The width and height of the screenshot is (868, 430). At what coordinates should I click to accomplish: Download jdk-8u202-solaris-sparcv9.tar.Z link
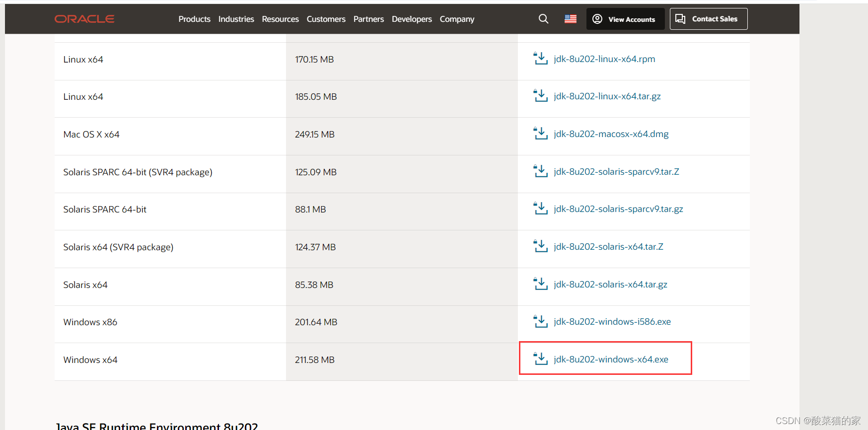click(616, 171)
